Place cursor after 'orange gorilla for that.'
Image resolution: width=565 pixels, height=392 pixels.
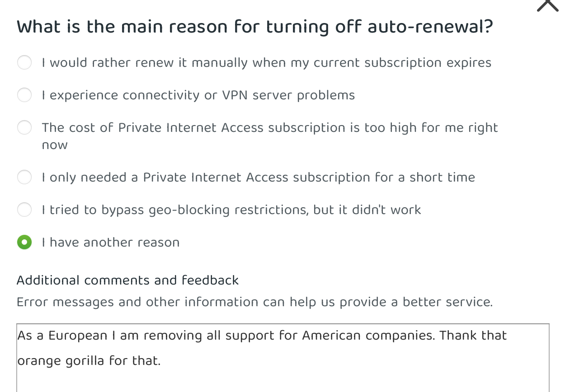161,361
